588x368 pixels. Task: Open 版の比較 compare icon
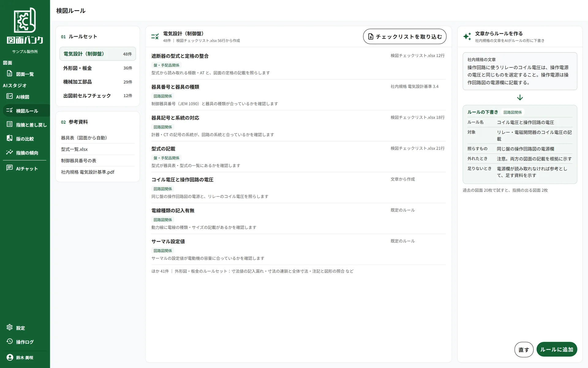[9, 138]
